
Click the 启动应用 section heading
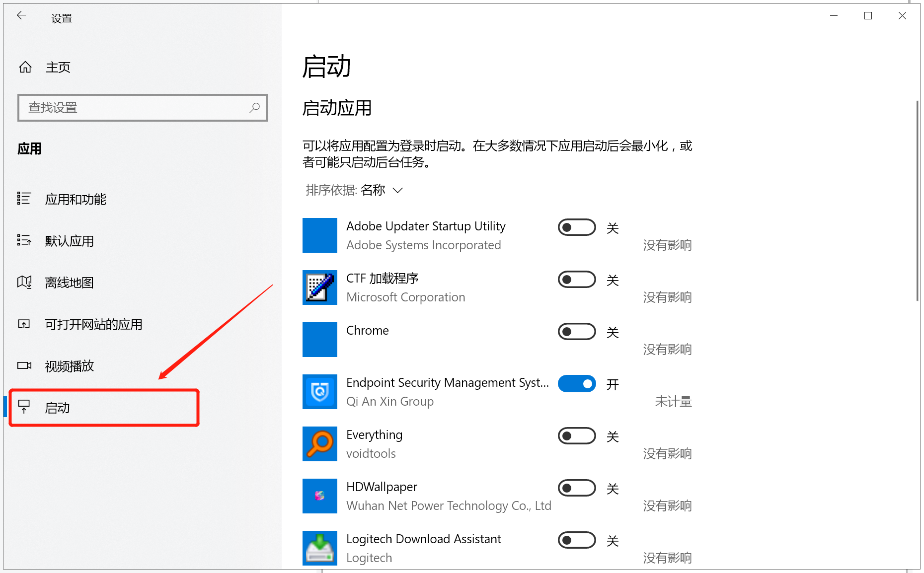coord(337,108)
